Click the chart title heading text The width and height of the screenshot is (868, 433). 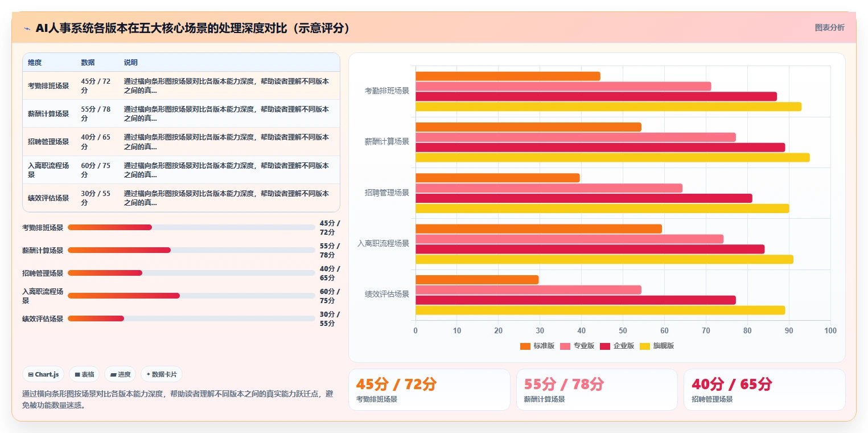[x=192, y=28]
